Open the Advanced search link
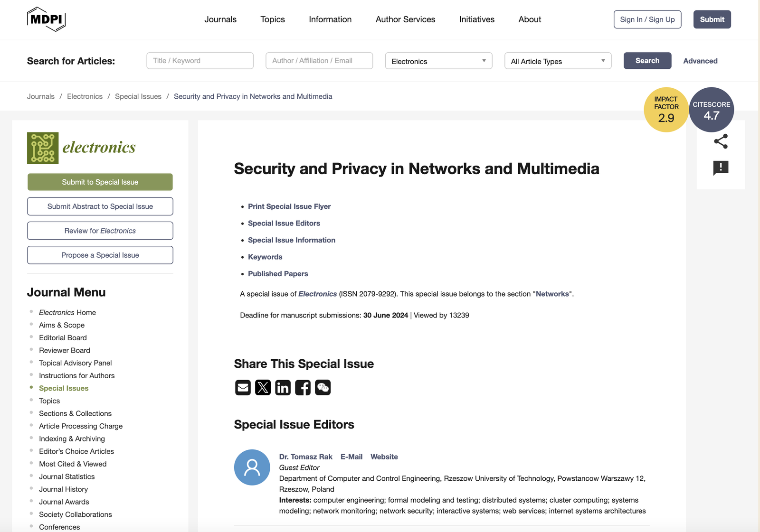The image size is (760, 532). pos(700,61)
